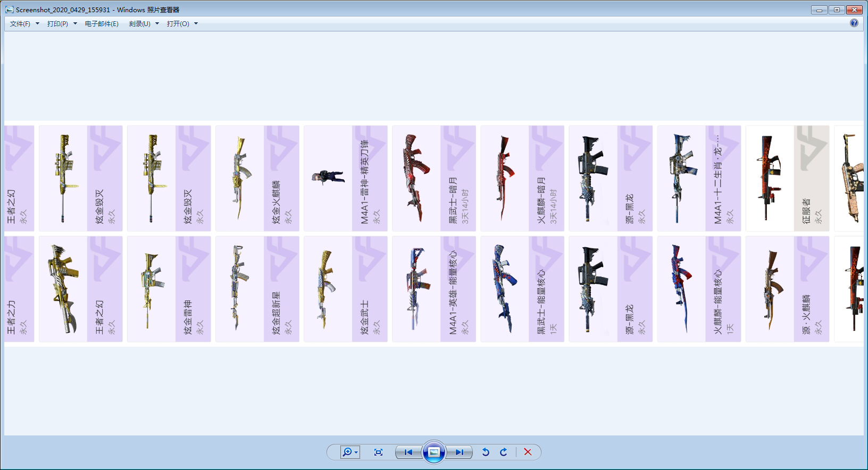Open the 打开(O) menu
This screenshot has width=868, height=470.
tap(182, 24)
